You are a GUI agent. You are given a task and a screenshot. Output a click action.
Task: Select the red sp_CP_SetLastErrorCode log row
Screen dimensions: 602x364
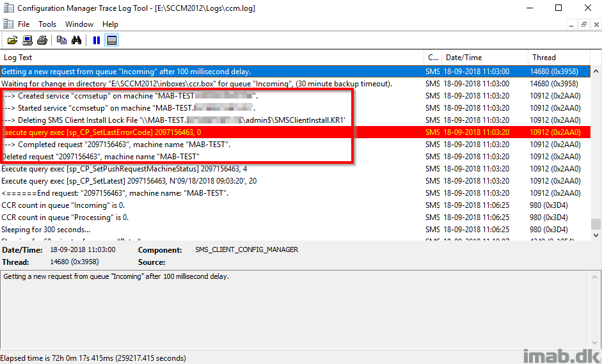point(211,132)
